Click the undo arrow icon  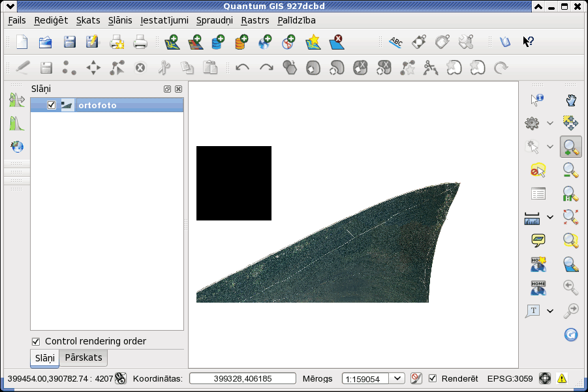[x=242, y=68]
